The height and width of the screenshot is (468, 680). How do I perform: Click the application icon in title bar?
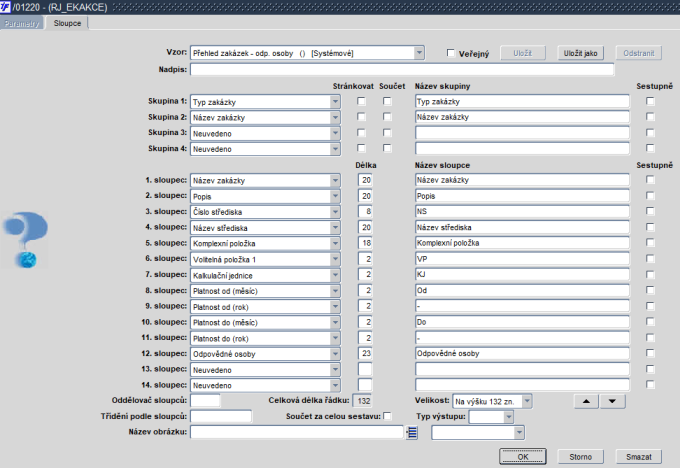coord(5,7)
